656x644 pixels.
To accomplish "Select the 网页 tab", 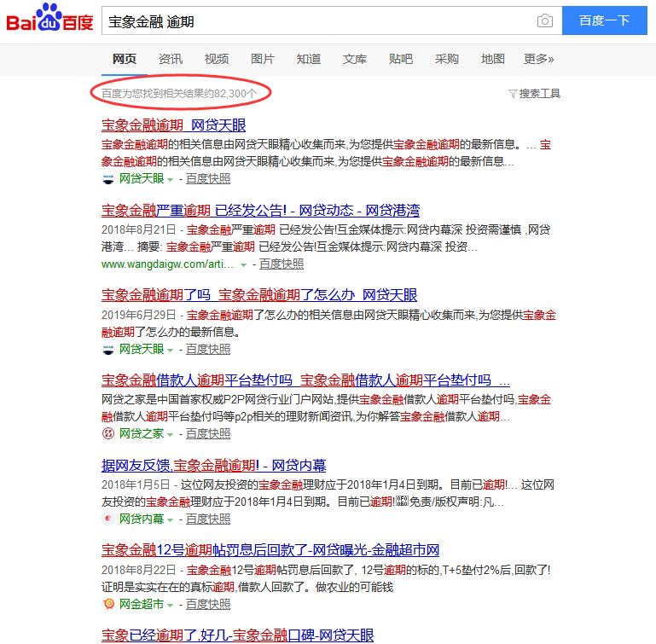I will pos(125,59).
